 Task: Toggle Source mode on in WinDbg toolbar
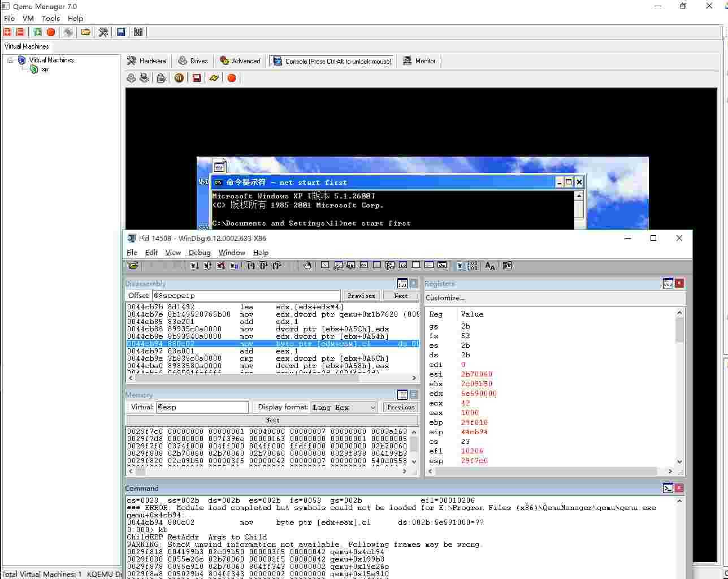460,265
